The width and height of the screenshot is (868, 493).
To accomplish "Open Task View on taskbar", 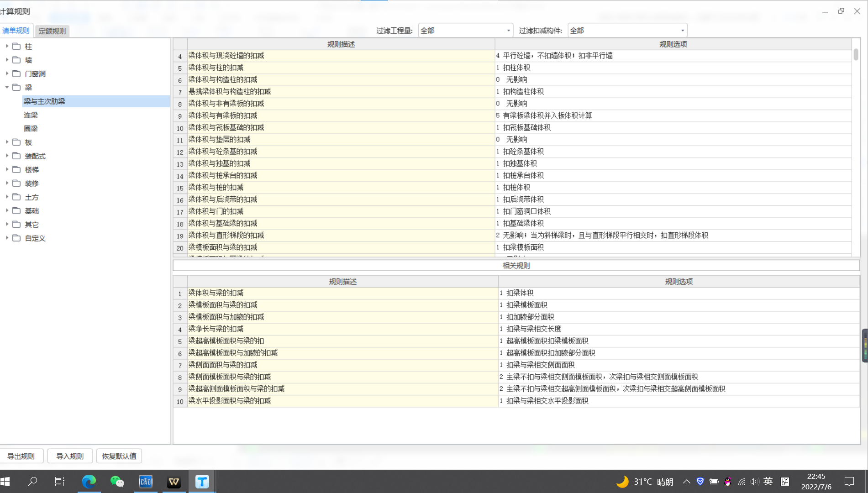I will pyautogui.click(x=60, y=482).
